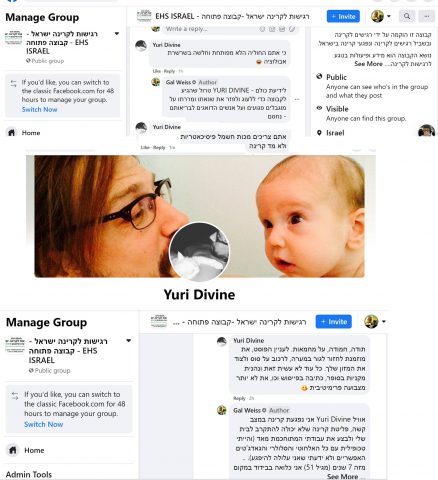Click the upper blue Invite button
Image resolution: width=438 pixels, height=480 pixels.
[x=343, y=16]
